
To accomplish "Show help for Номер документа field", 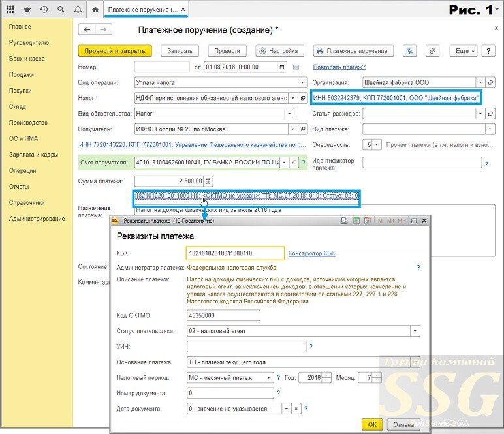I will pyautogui.click(x=278, y=393).
